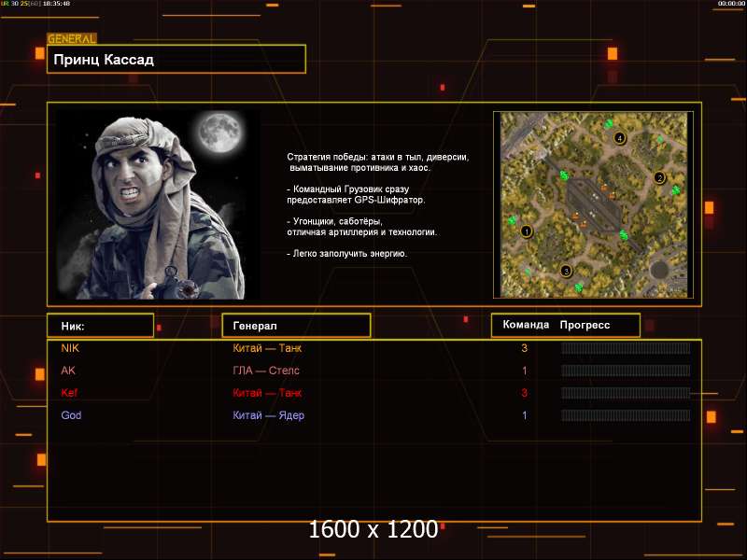Screen dimensions: 747x560
Task: Select the Принц Кассад title field
Action: tap(176, 60)
